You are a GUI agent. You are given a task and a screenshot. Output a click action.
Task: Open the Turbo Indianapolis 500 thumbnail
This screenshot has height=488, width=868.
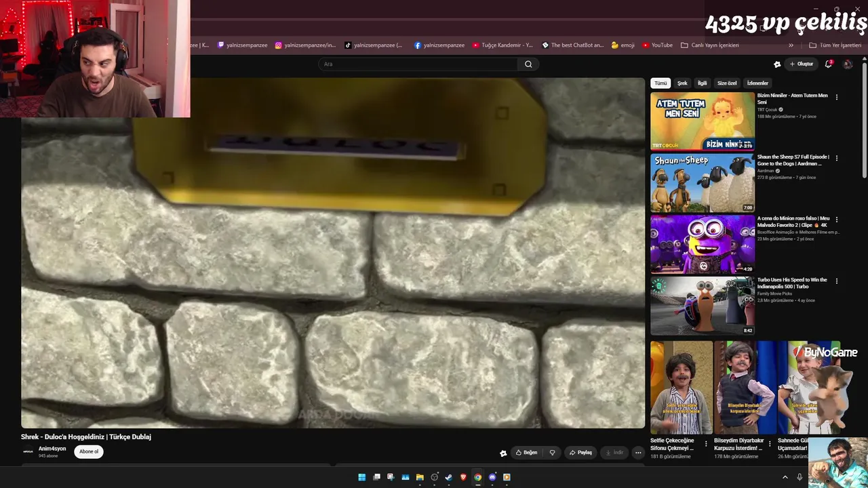[703, 306]
